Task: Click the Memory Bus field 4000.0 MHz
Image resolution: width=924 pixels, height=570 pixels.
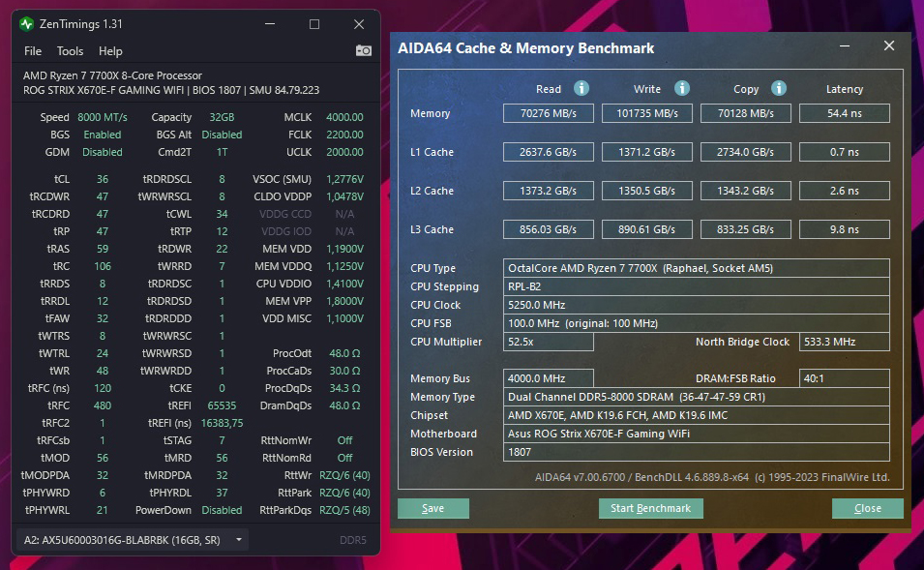Action: click(x=548, y=378)
